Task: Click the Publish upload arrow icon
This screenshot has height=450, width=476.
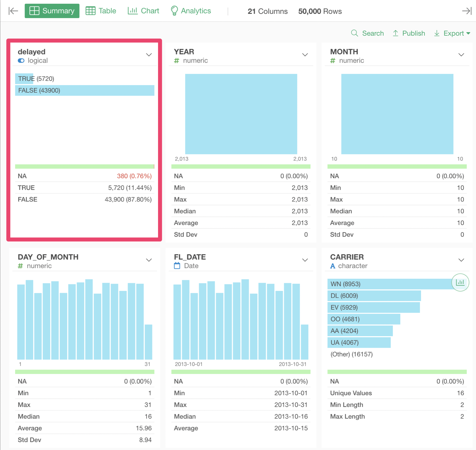Action: (x=395, y=33)
